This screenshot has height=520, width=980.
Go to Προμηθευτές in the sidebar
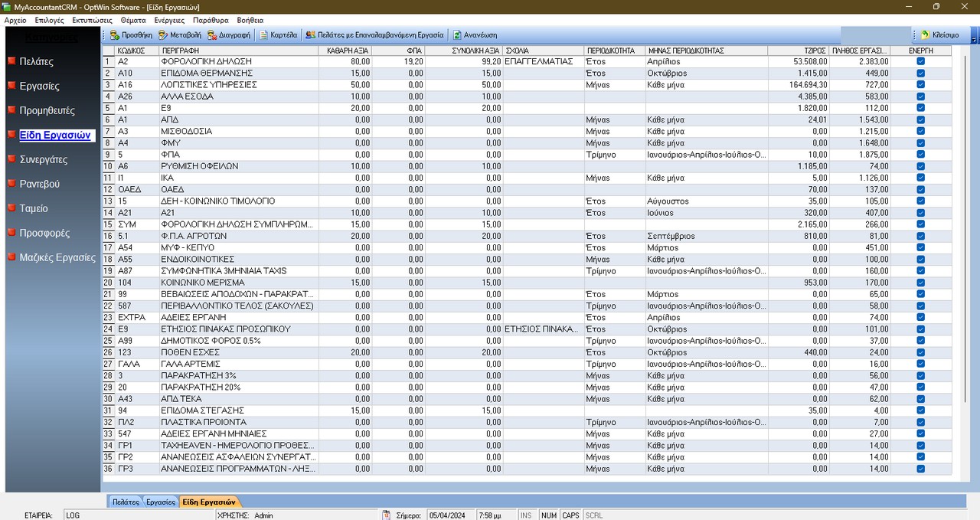47,110
